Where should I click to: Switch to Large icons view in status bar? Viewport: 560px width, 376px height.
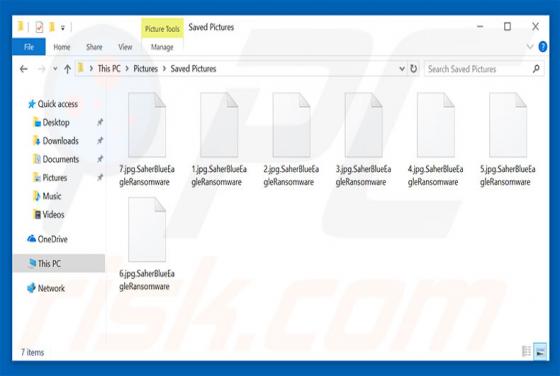pyautogui.click(x=540, y=352)
